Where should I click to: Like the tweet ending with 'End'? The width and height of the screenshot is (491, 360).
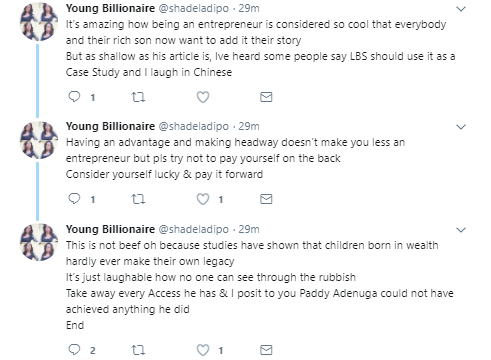tap(203, 350)
